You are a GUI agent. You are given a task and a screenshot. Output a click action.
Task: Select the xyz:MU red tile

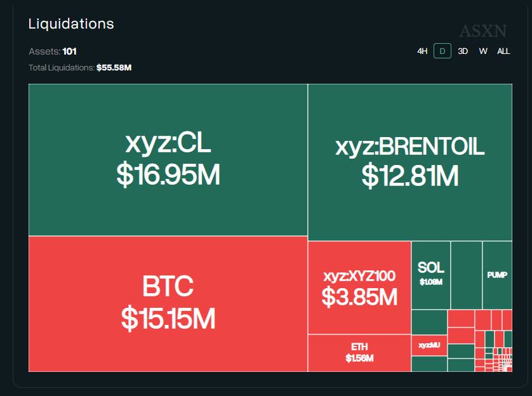(x=429, y=345)
